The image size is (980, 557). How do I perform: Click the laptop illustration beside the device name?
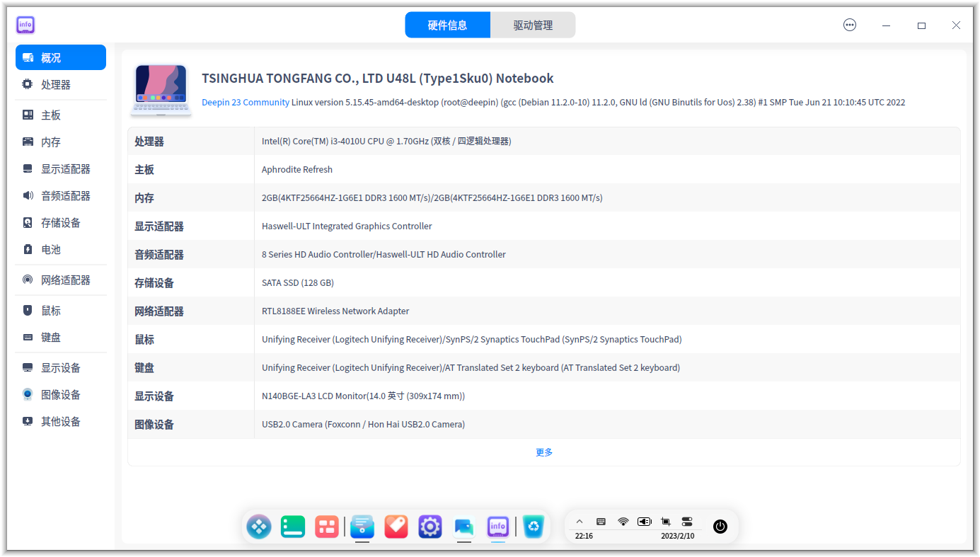(161, 90)
